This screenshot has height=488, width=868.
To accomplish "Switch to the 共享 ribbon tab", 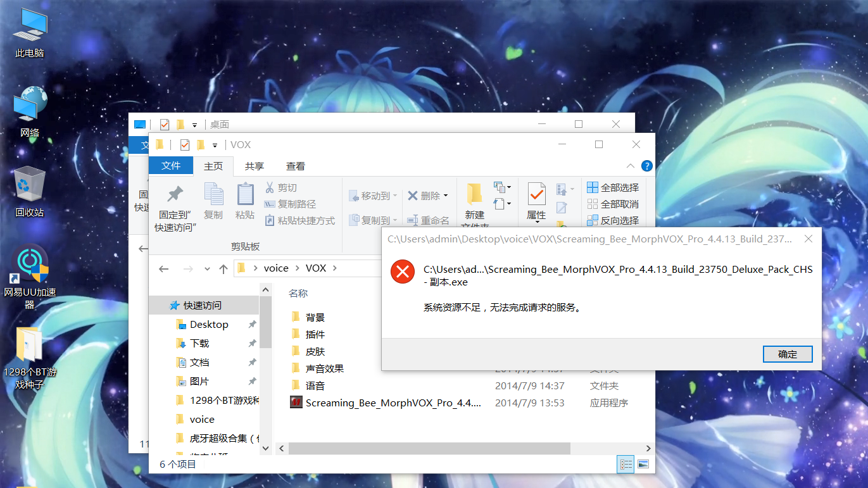I will tap(255, 166).
